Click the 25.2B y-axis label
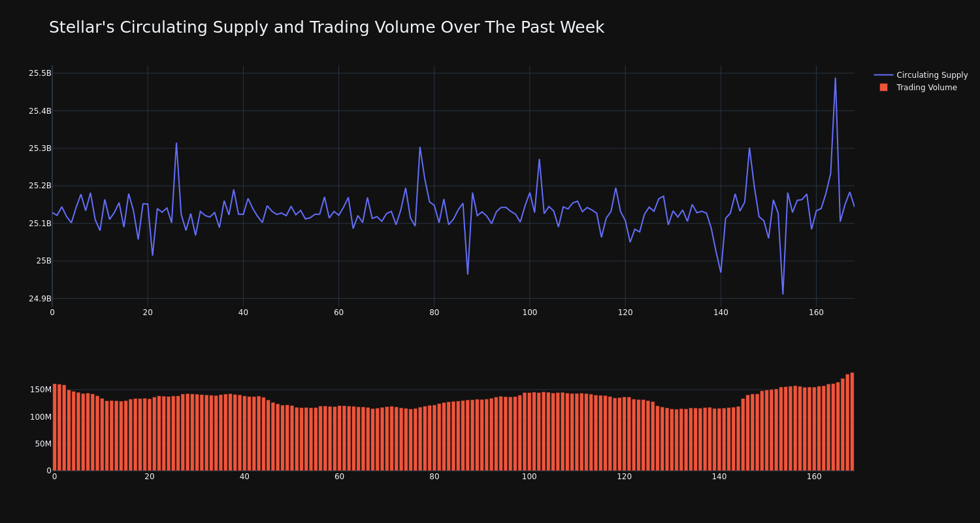The height and width of the screenshot is (523, 980). click(40, 186)
